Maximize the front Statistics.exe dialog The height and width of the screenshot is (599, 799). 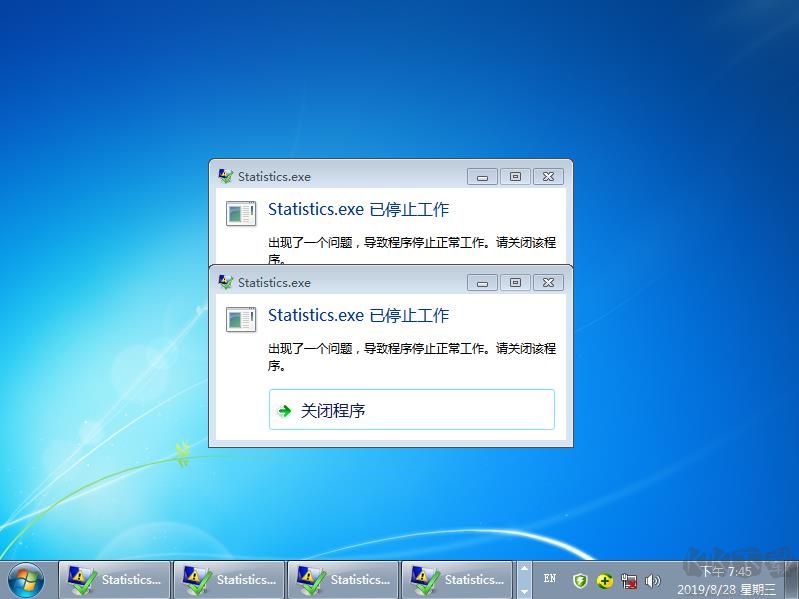pyautogui.click(x=515, y=282)
